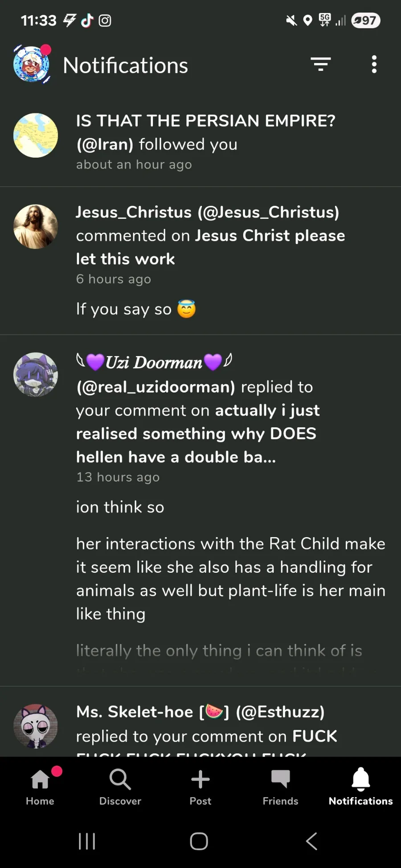Open the three-dot overflow menu

click(374, 65)
